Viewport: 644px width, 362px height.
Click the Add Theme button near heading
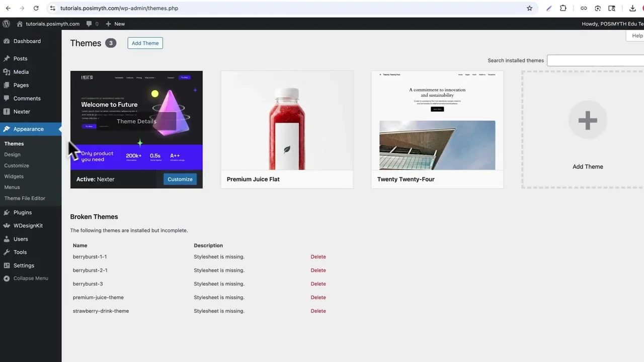[x=145, y=43]
